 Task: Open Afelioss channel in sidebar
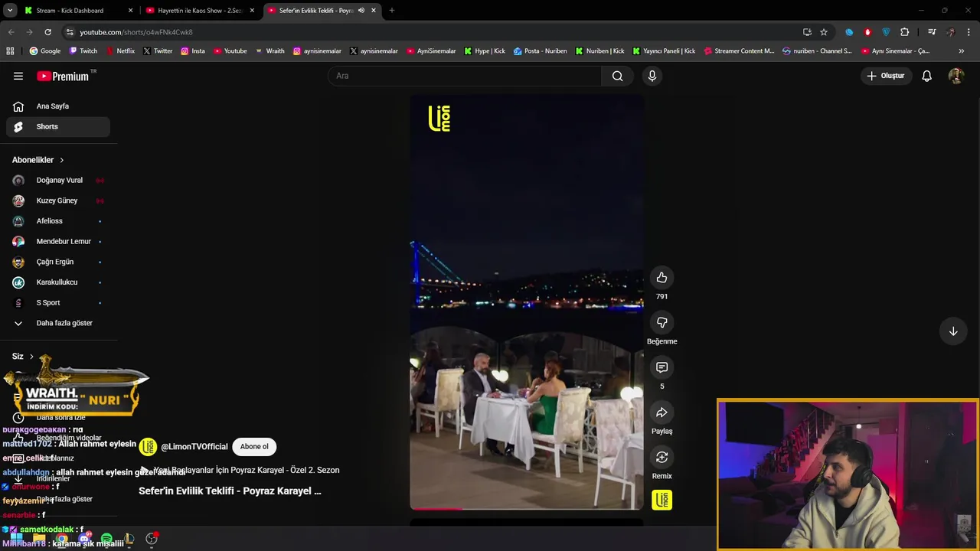pos(58,221)
